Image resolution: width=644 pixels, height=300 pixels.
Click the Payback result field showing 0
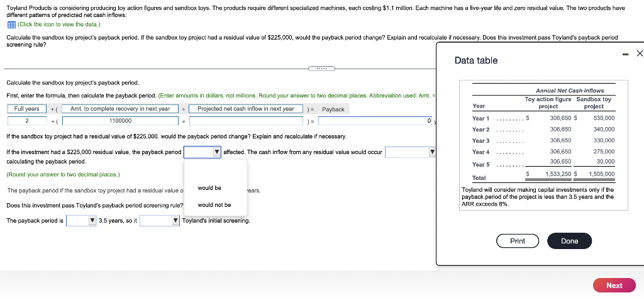click(375, 121)
